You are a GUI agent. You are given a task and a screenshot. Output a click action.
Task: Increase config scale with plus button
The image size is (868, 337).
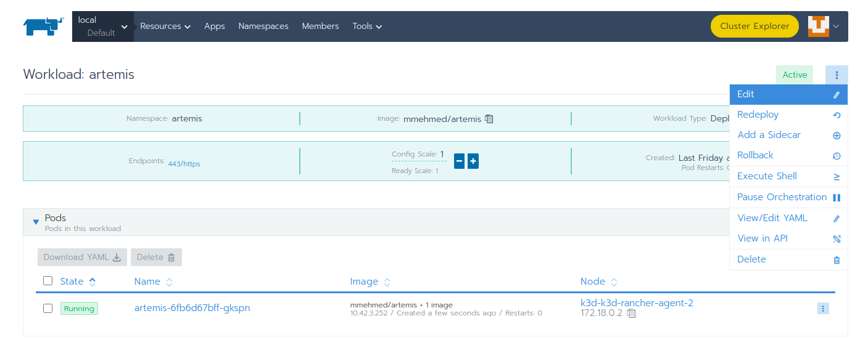coord(473,161)
